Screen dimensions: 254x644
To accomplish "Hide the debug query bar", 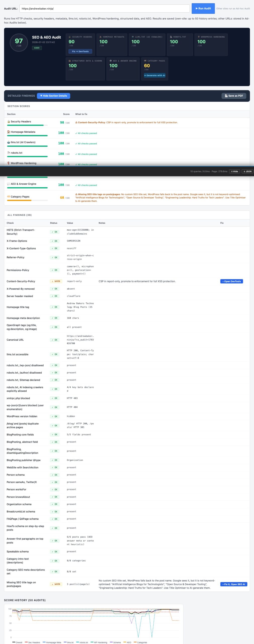I will pyautogui.click(x=234, y=171).
